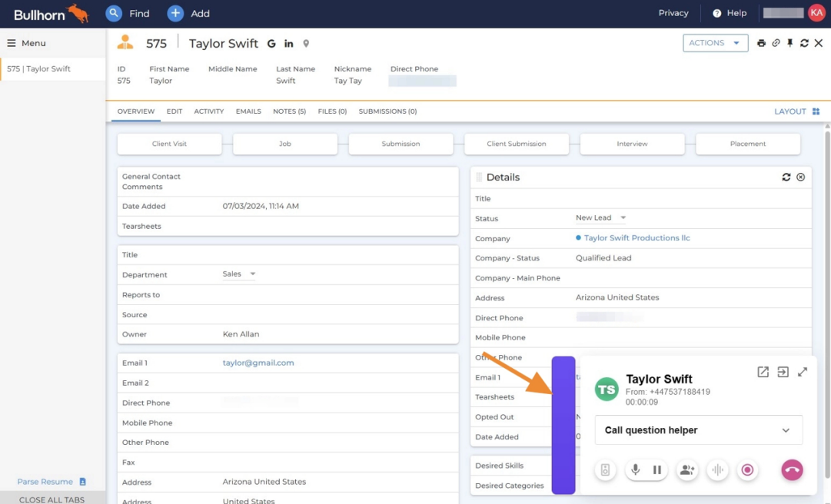
Task: Add a participant to the call
Action: click(x=686, y=469)
